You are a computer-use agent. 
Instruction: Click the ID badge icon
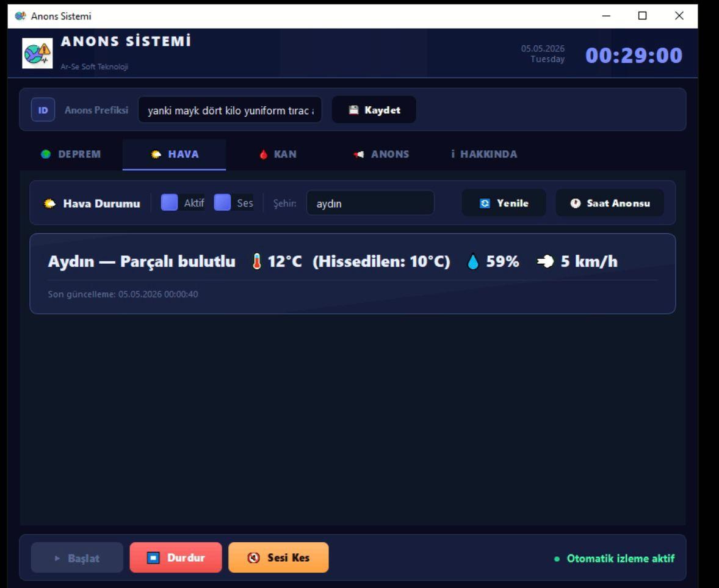coord(43,110)
